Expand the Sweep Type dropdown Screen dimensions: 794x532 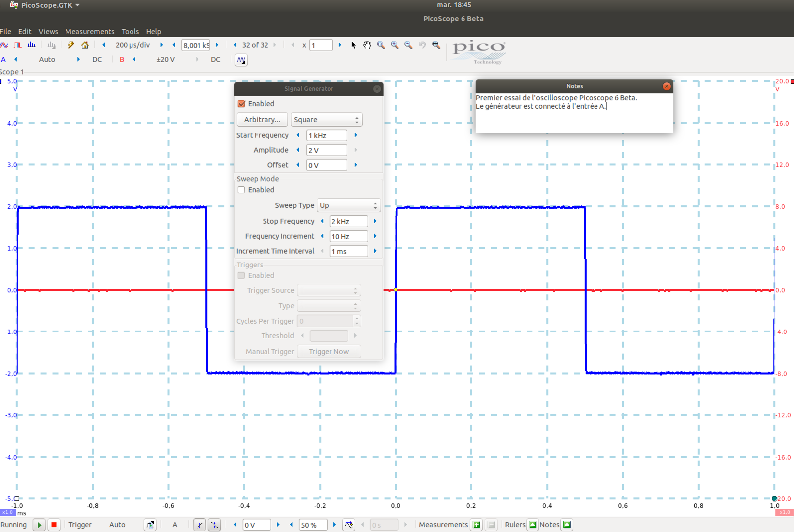click(x=348, y=205)
